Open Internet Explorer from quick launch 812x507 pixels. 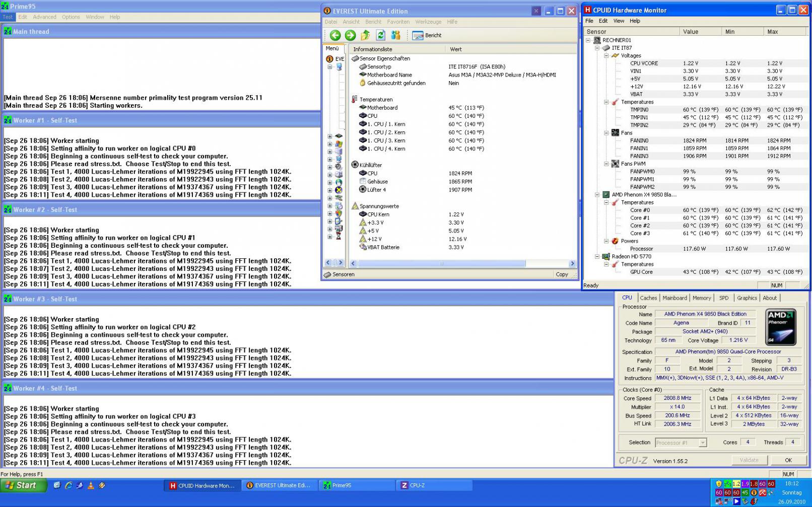point(69,485)
